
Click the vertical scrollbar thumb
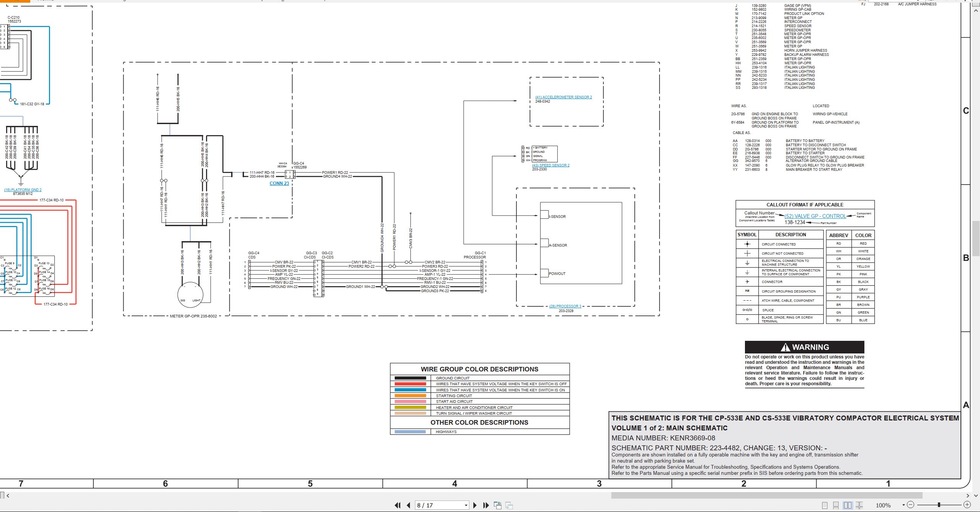(976, 238)
